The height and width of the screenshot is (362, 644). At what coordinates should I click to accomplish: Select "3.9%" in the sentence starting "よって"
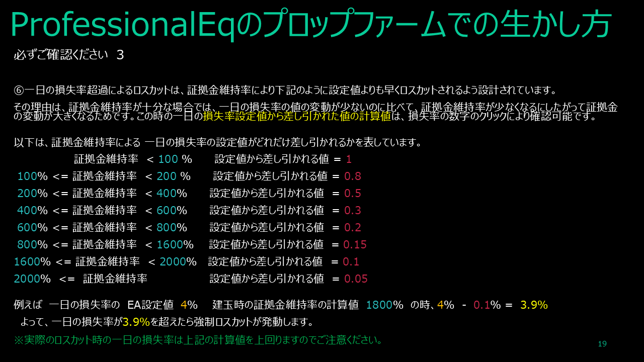tap(136, 321)
